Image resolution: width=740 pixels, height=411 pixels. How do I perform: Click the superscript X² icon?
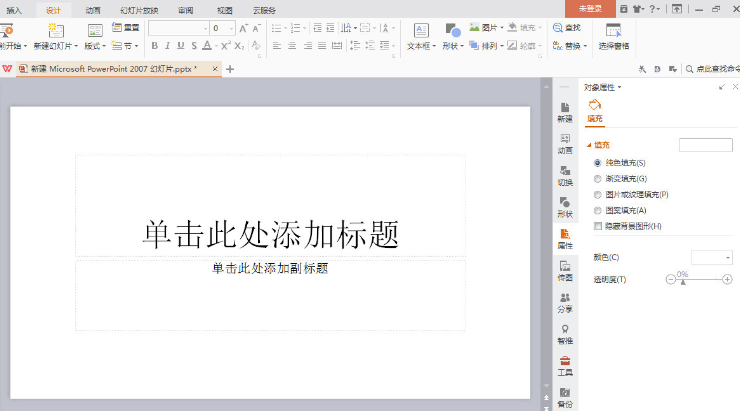pos(226,45)
